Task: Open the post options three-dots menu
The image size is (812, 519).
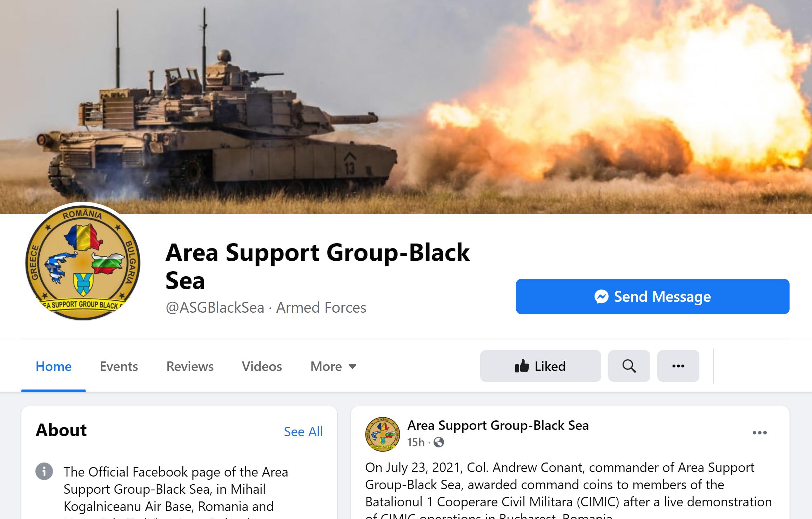Action: coord(759,433)
